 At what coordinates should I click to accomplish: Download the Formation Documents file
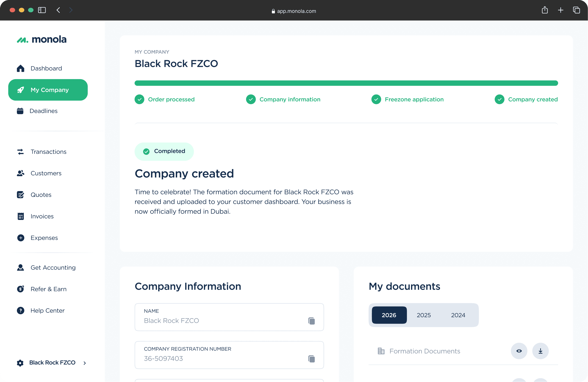(540, 351)
